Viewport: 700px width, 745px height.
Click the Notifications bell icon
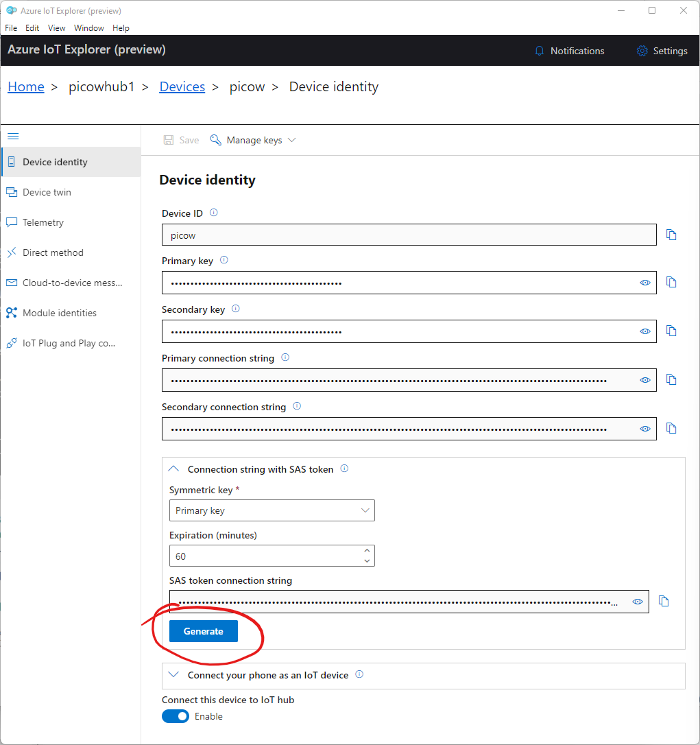(540, 51)
